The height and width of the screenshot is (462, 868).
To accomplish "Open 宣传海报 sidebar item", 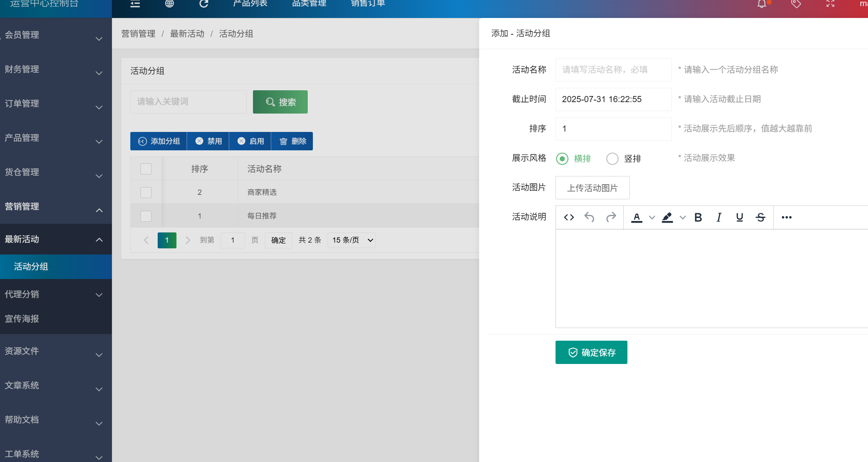I will pos(22,319).
